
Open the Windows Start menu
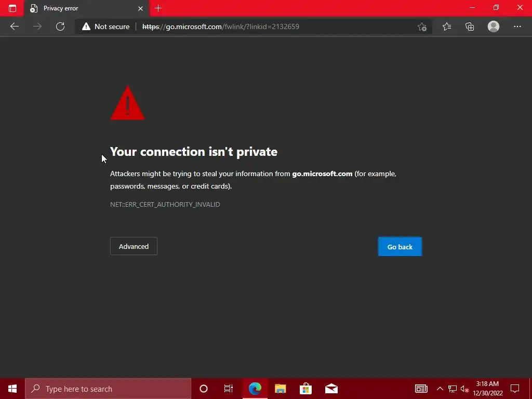point(12,389)
